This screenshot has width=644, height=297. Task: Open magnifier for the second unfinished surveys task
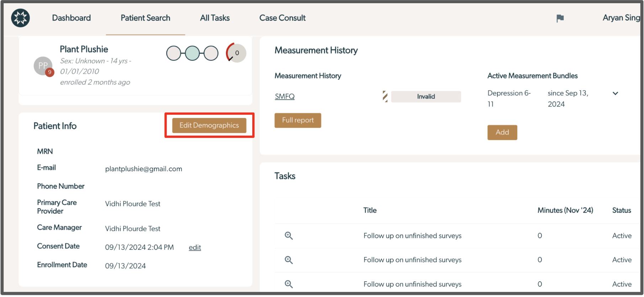[289, 260]
